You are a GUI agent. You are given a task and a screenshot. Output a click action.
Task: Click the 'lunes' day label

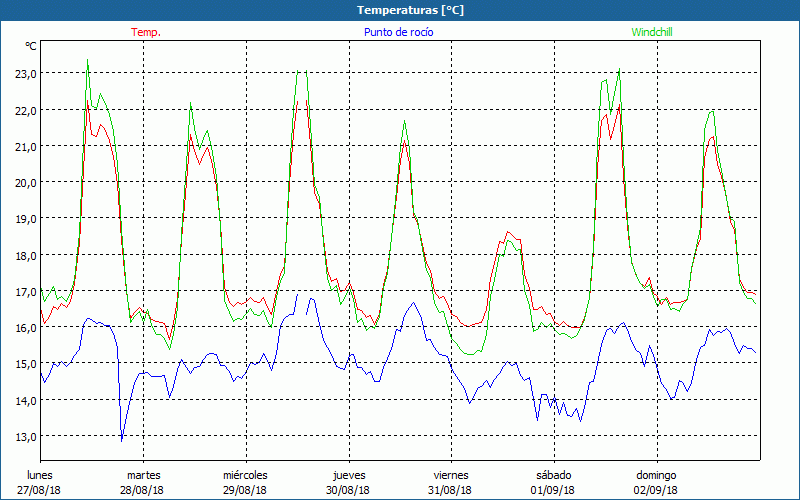[x=40, y=475]
